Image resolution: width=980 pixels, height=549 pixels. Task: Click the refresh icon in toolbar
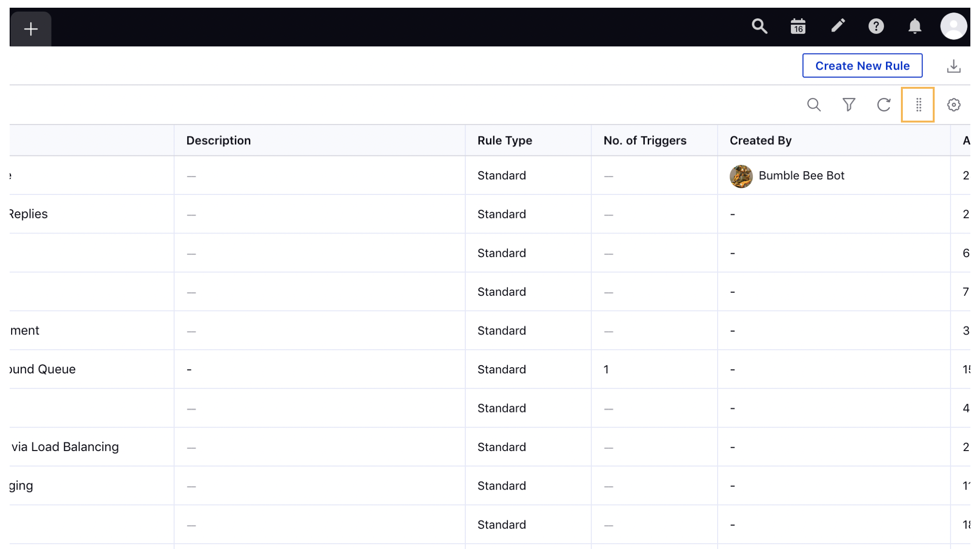(x=885, y=104)
